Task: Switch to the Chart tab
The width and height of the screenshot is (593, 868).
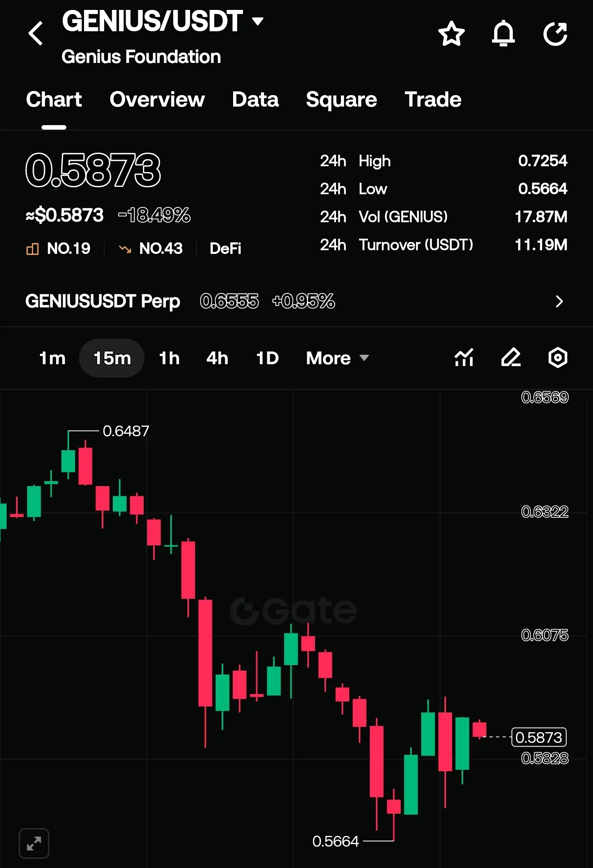Action: coord(54,100)
